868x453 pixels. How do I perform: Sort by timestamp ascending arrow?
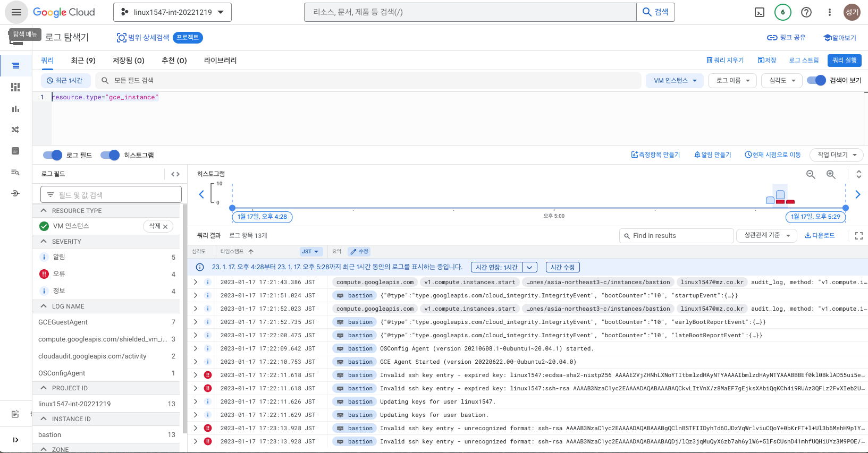(251, 252)
